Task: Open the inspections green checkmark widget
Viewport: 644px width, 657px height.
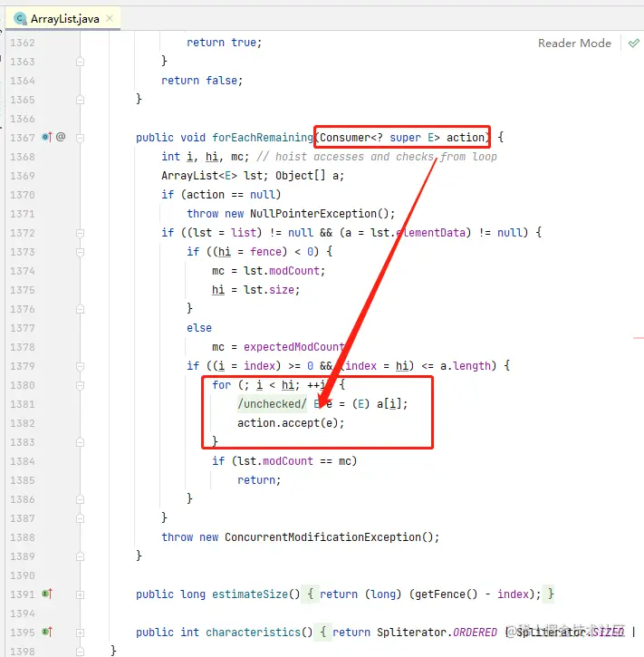Action: coord(633,43)
